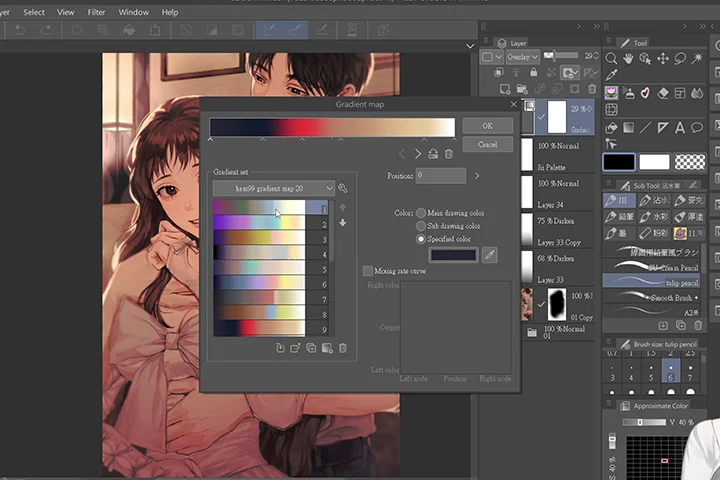The image size is (720, 480).
Task: Adjust the layer opacity stepper arrows
Action: [x=596, y=56]
